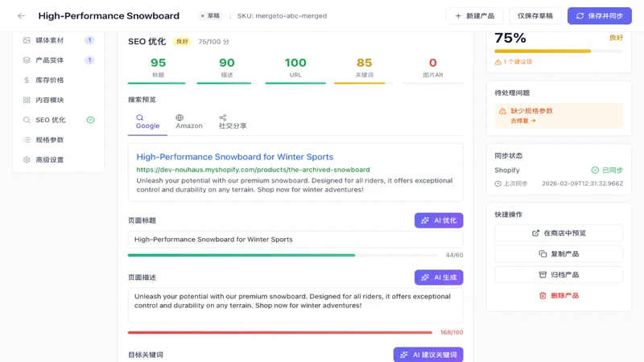Click the plus icon in 新建产品
The width and height of the screenshot is (644, 362).
(x=458, y=16)
